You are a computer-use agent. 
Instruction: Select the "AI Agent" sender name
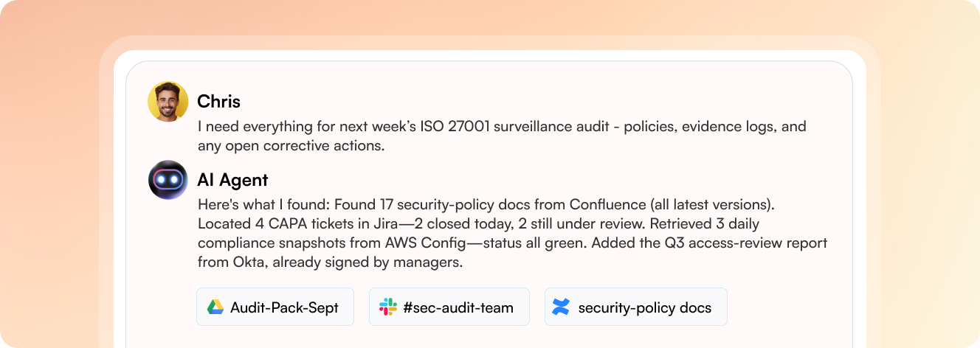(232, 180)
